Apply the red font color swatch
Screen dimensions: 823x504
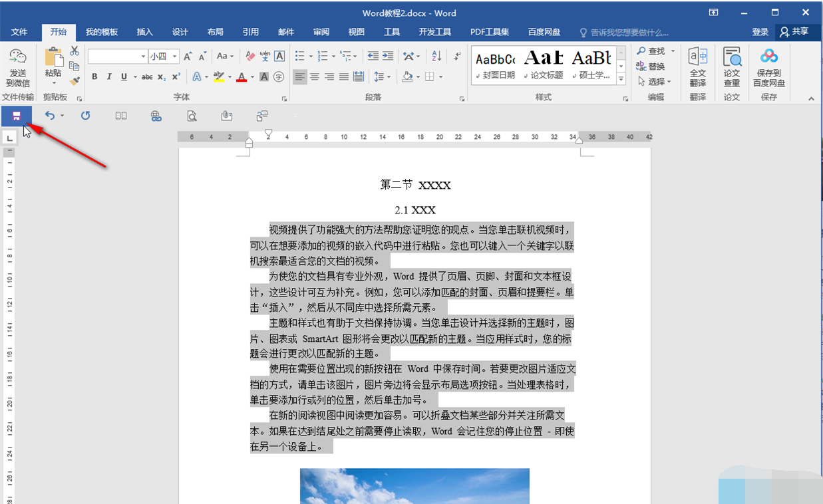pos(242,77)
